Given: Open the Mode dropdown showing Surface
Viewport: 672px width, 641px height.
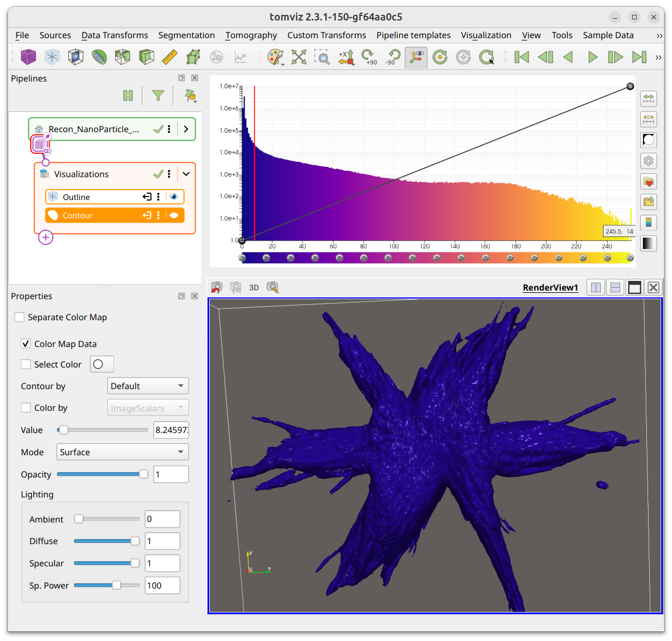Looking at the screenshot, I should (123, 452).
